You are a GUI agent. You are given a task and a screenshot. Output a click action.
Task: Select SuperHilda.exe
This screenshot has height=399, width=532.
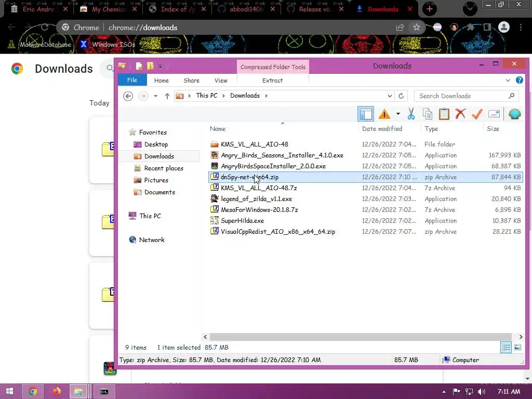point(242,220)
